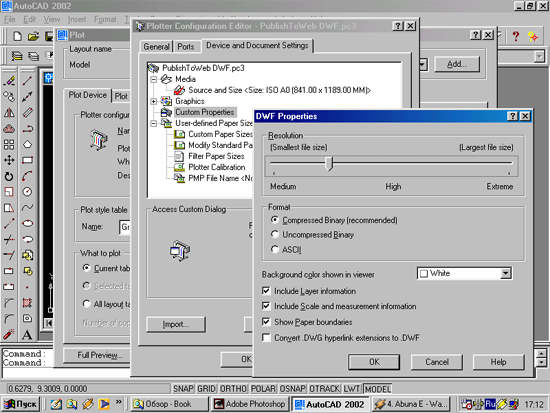Collapse User-defined Paper Sizes node
Viewport: 550px width, 413px height.
[x=154, y=124]
